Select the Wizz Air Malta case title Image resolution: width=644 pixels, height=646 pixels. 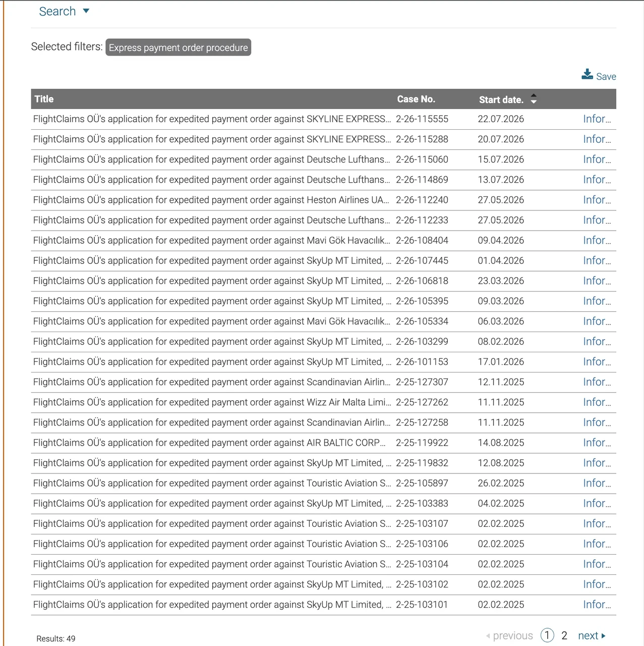212,402
